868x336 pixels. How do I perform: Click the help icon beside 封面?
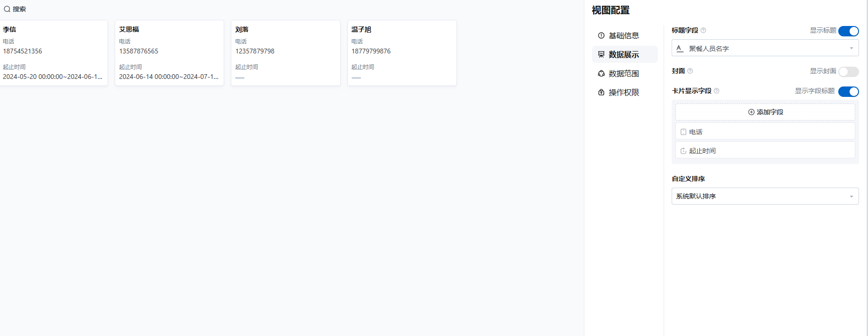(x=690, y=71)
